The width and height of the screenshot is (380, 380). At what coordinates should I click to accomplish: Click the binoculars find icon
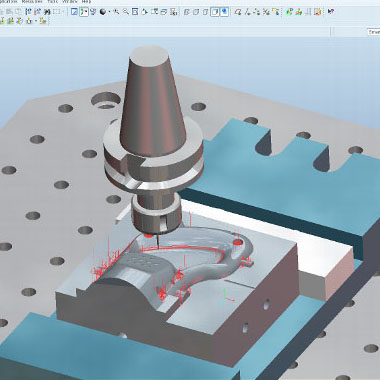pyautogui.click(x=47, y=12)
